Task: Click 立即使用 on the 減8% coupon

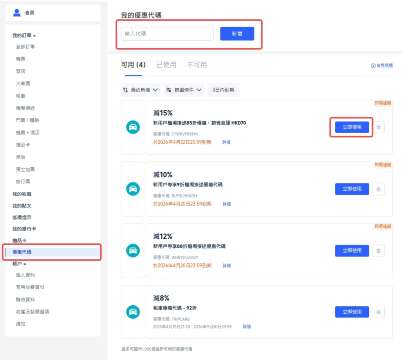Action: [x=352, y=312]
